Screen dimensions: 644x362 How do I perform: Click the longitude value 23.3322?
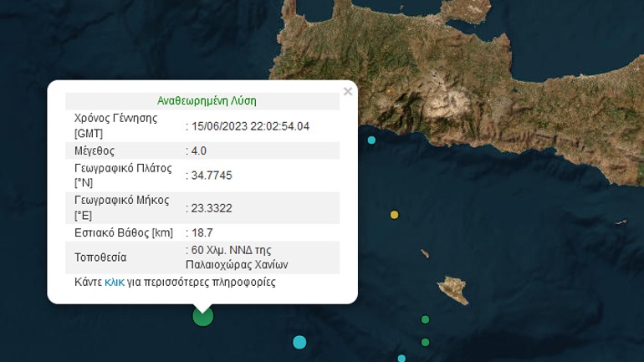(x=212, y=208)
